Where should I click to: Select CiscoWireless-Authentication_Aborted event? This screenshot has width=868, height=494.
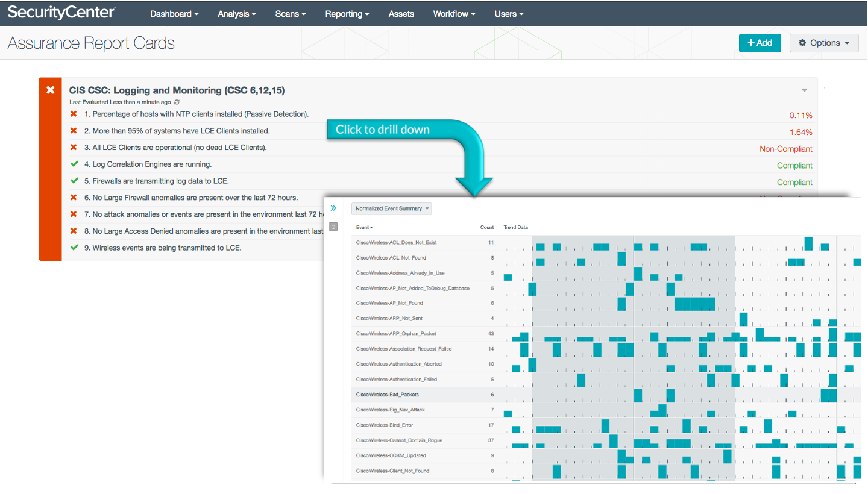tap(399, 364)
